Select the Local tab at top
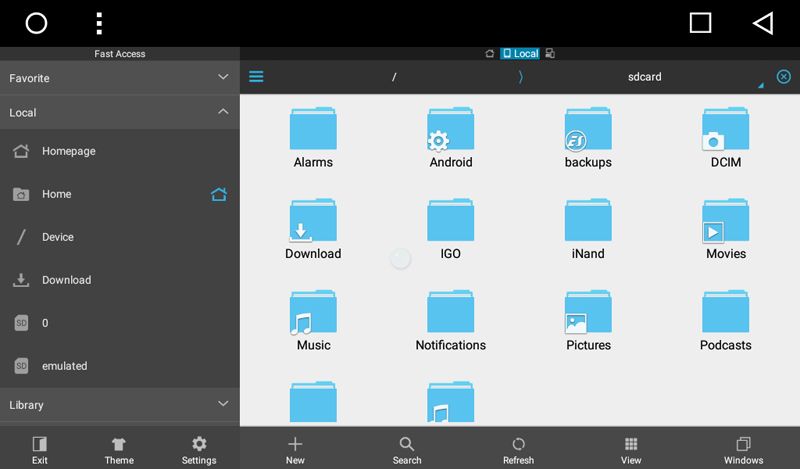Viewport: 800px width, 469px height. point(520,54)
